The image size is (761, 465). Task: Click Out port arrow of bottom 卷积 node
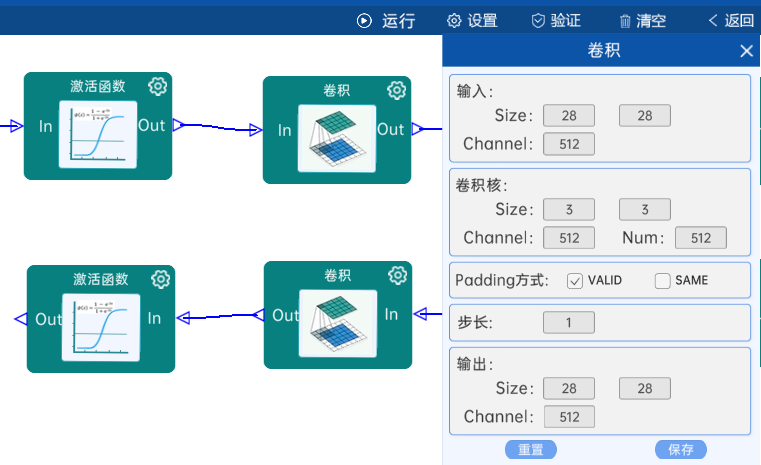258,315
